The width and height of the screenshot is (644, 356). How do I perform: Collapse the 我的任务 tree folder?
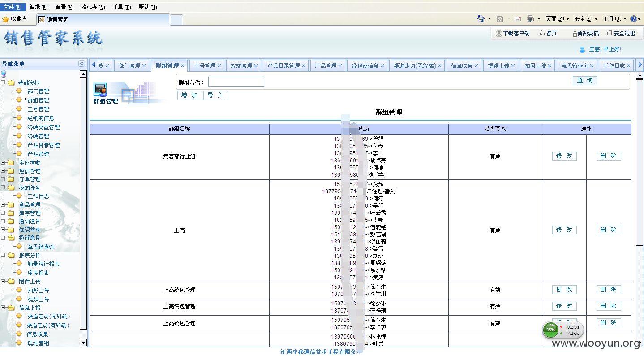pyautogui.click(x=3, y=188)
